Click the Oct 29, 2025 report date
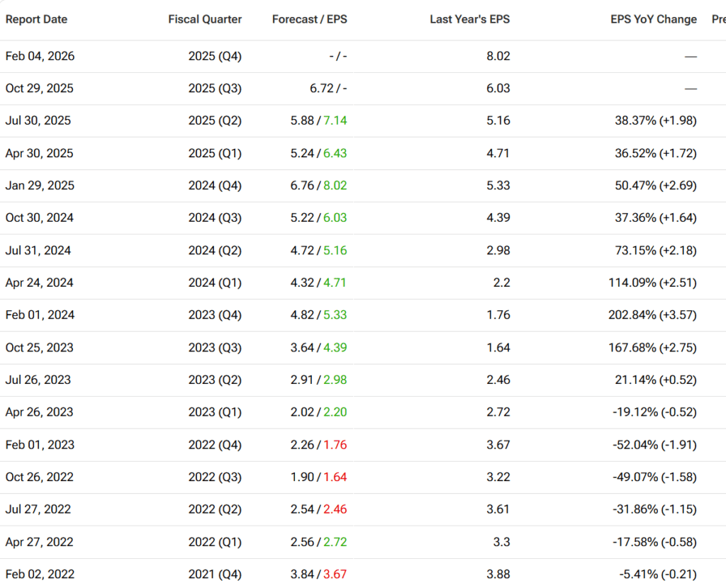726x588 pixels. tap(39, 89)
